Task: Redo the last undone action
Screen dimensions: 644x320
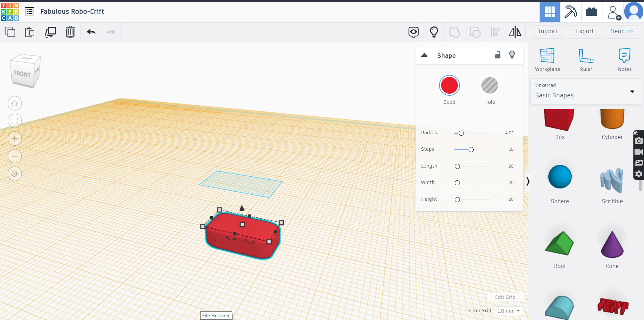Action: coord(111,32)
